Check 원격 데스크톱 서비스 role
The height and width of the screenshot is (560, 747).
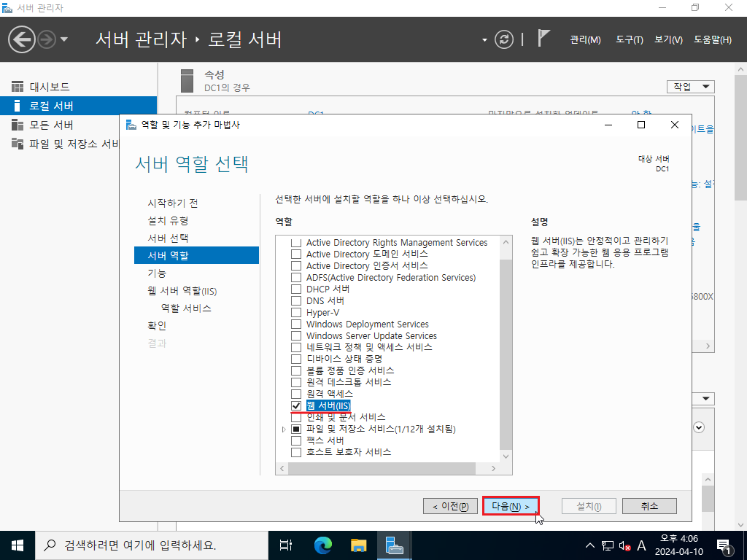(296, 382)
